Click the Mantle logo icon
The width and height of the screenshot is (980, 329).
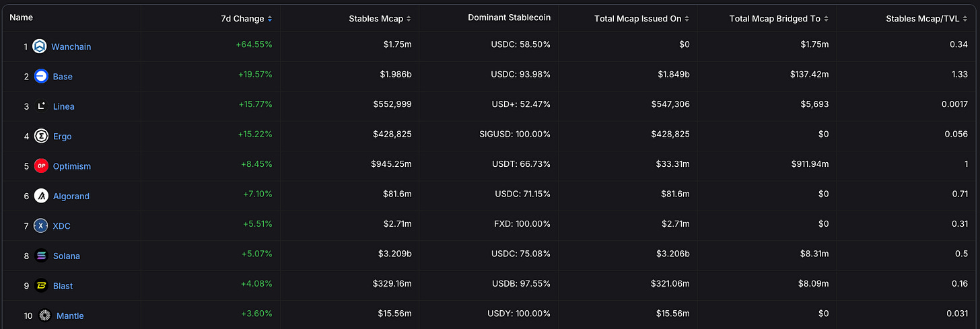pyautogui.click(x=44, y=316)
